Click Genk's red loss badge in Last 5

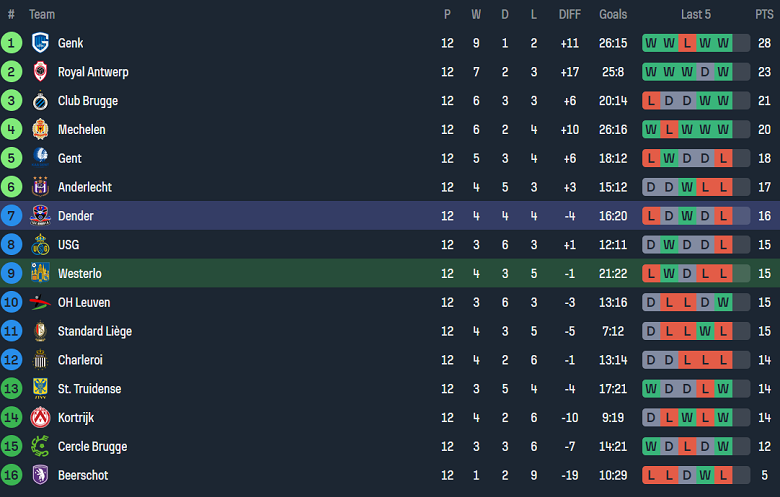tap(686, 43)
